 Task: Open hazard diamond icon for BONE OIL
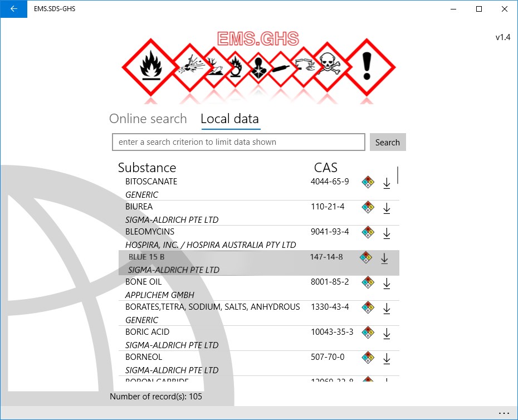[368, 282]
